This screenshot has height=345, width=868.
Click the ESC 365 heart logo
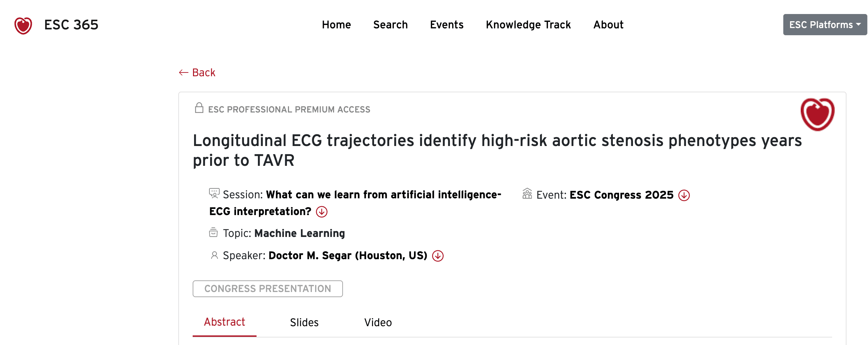(x=23, y=24)
